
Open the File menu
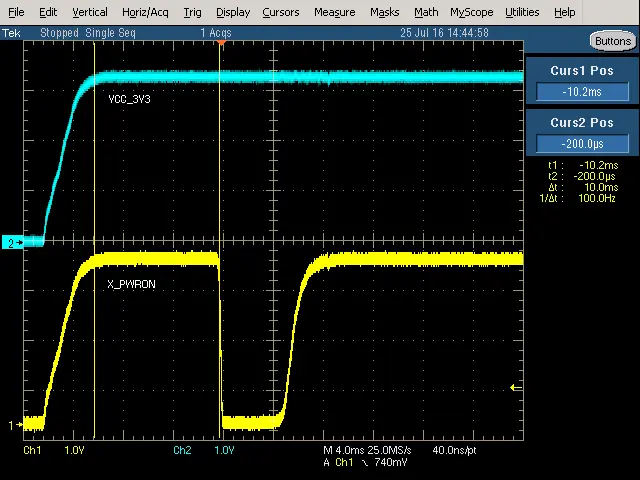point(16,12)
